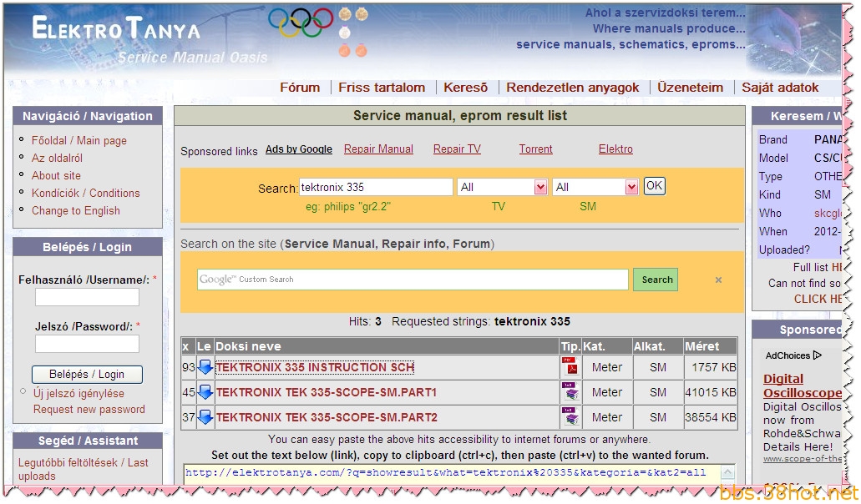This screenshot has width=861, height=504.
Task: Click the results URL text box
Action: (452, 475)
